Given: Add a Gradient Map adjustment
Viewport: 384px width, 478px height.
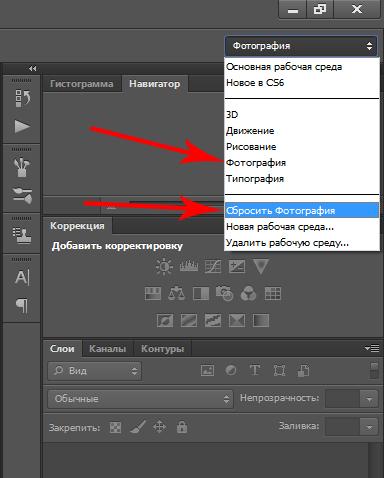Looking at the screenshot, I should [x=261, y=321].
